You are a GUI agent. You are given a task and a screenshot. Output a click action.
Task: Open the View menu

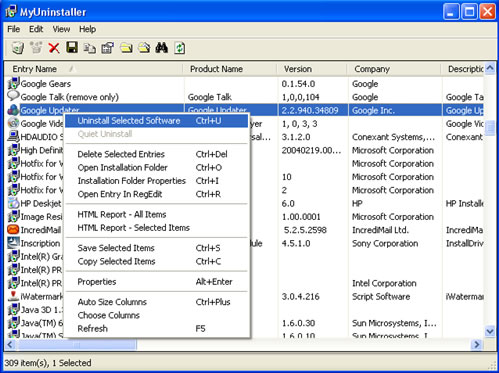click(61, 29)
